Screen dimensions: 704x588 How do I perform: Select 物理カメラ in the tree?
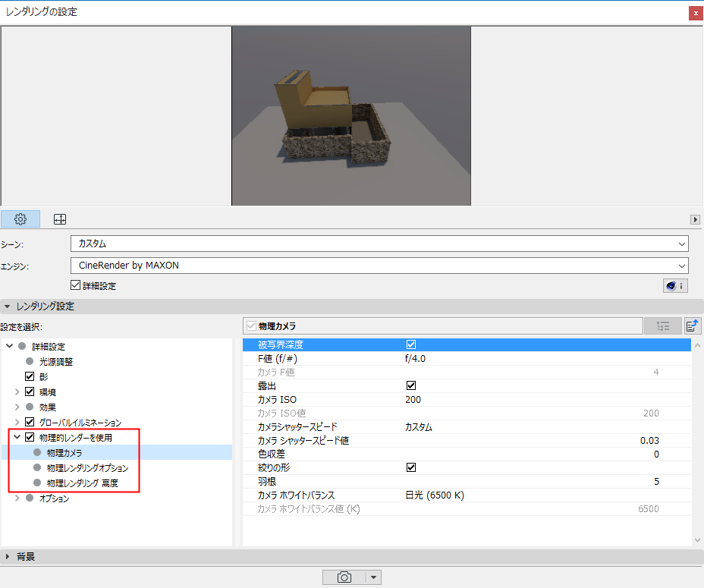pyautogui.click(x=64, y=453)
